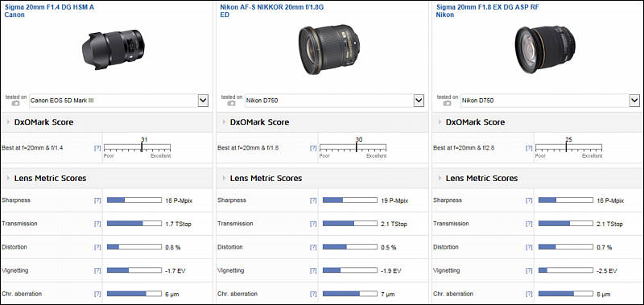Collapse DxOMark Score section for Nikon AF-S lens
644x305 pixels.
click(225, 122)
